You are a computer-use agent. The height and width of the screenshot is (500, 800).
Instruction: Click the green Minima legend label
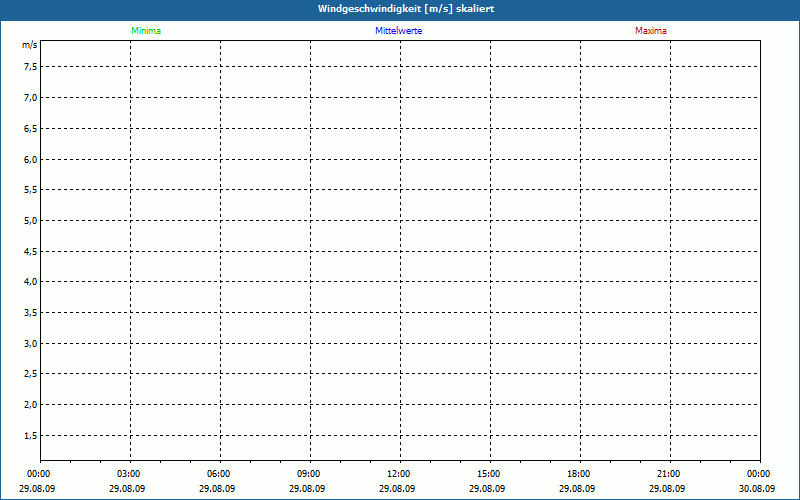146,31
